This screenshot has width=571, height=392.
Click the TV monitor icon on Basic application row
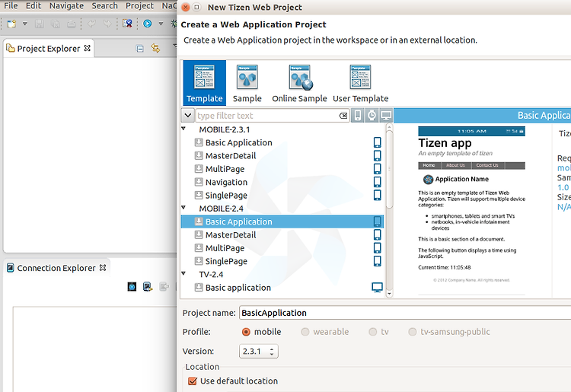[378, 287]
